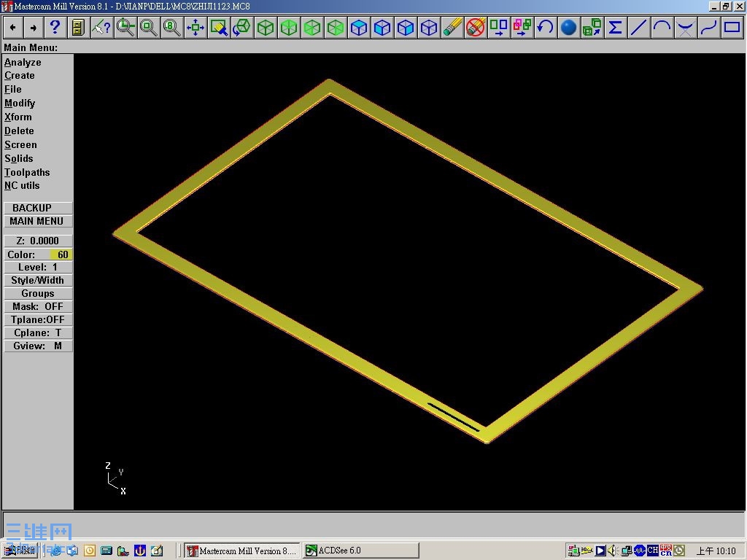Open the Delete menu

[x=19, y=131]
